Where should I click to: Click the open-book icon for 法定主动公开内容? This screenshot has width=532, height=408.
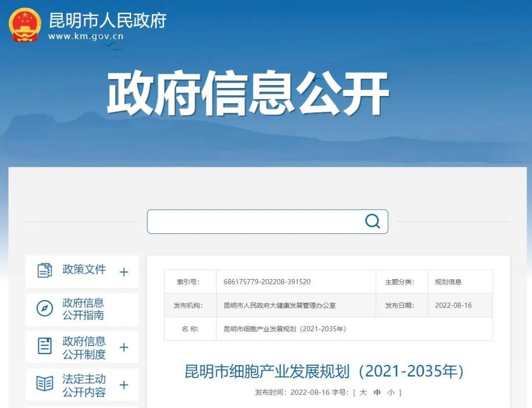pos(44,383)
